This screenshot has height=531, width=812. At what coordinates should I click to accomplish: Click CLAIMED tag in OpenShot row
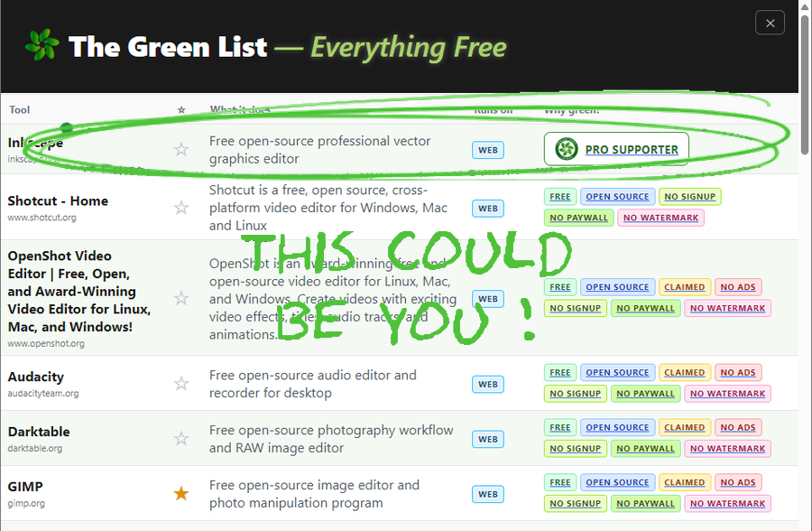pos(685,287)
